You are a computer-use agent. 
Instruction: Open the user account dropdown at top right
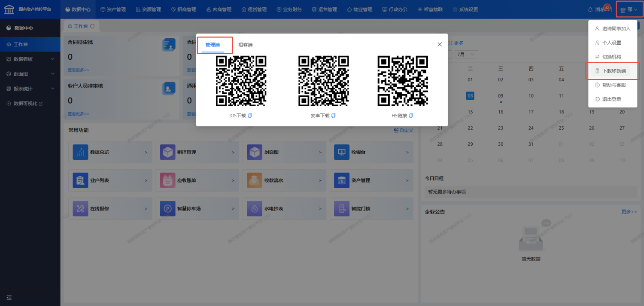pyautogui.click(x=629, y=9)
